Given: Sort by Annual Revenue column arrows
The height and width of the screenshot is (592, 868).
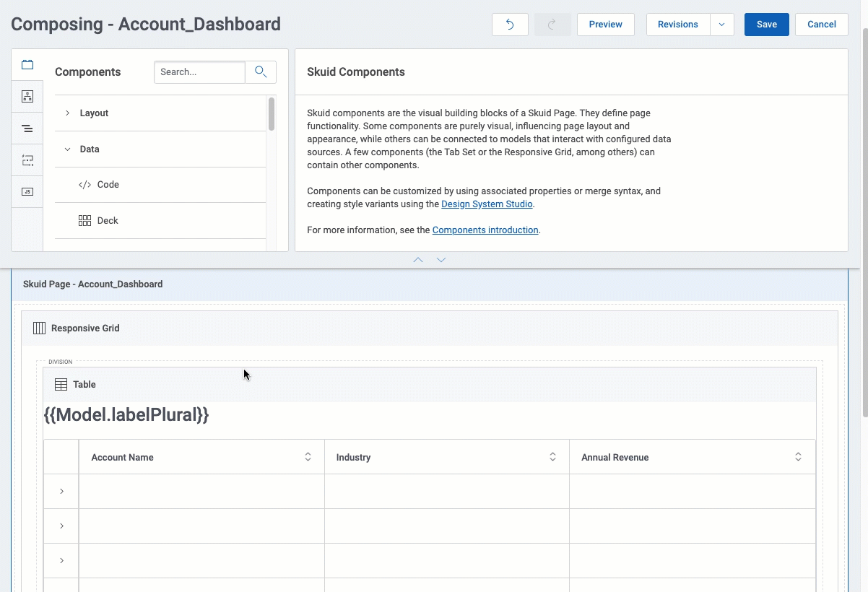Looking at the screenshot, I should click(x=798, y=457).
